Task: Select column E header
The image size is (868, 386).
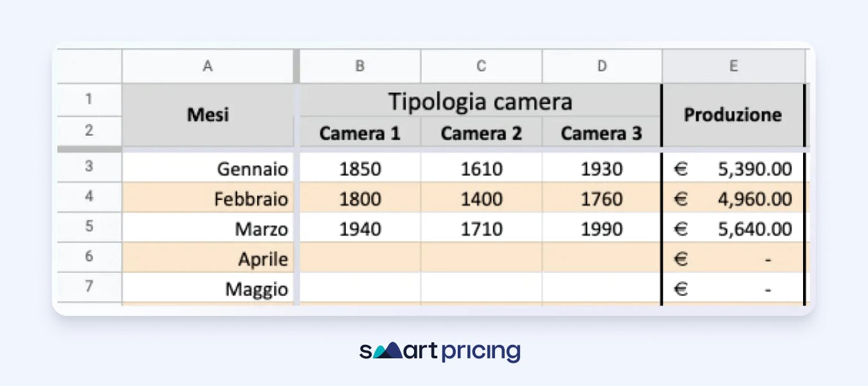Action: [733, 66]
